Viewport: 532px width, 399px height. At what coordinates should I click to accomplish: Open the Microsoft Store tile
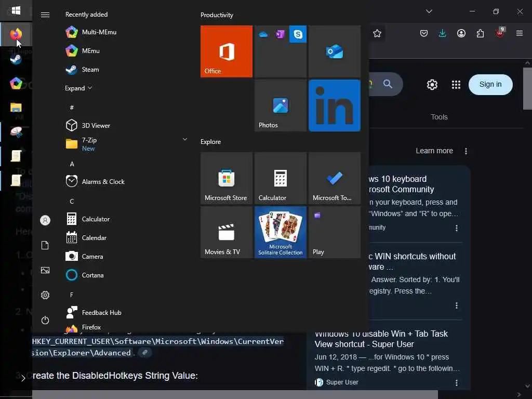pyautogui.click(x=227, y=178)
